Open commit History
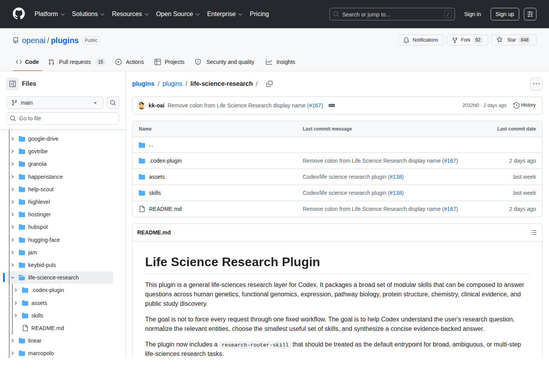 (x=524, y=105)
